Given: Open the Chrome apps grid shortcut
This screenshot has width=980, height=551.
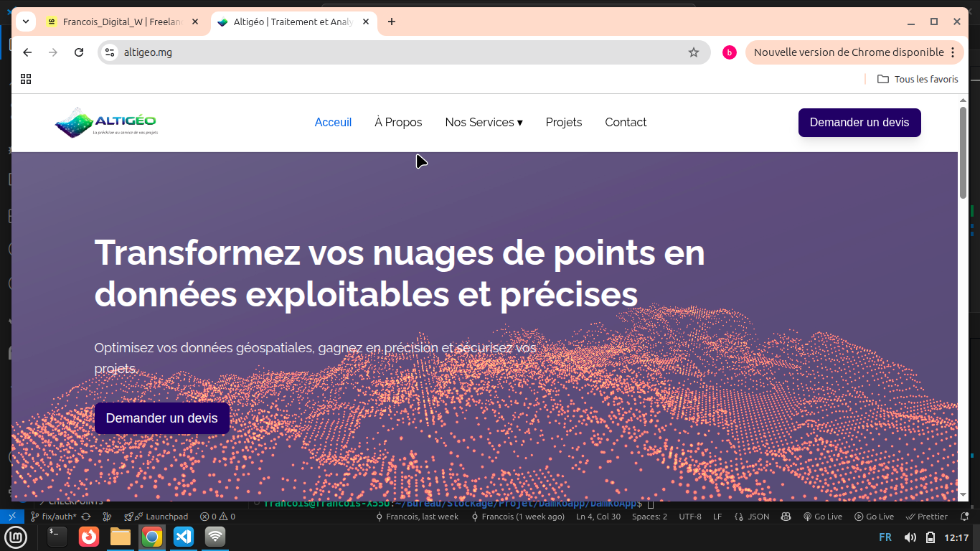Looking at the screenshot, I should point(26,79).
